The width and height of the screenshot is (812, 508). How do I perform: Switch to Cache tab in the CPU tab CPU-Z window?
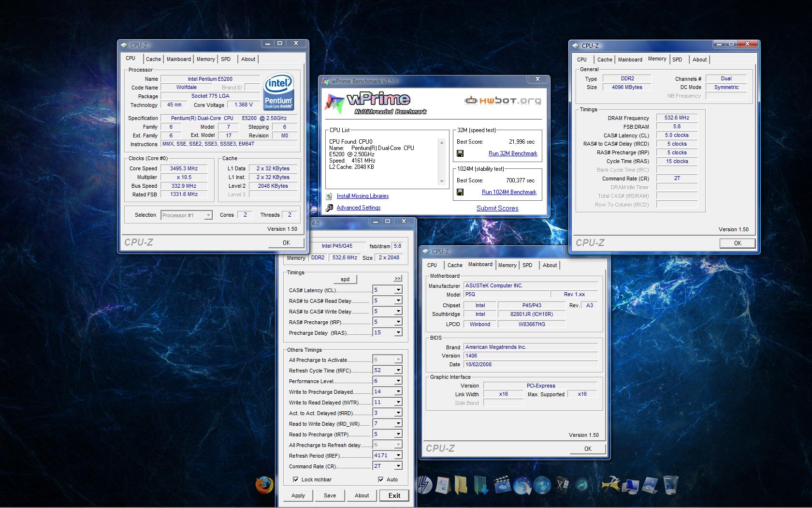153,59
